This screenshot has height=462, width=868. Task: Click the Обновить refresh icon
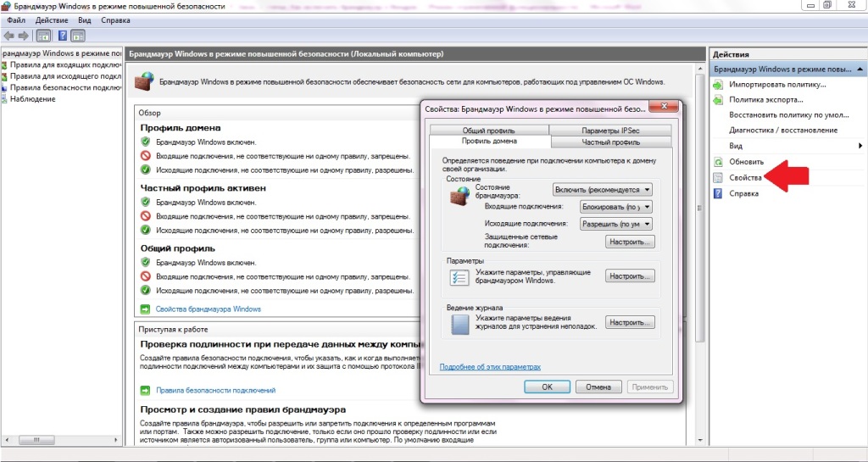tap(718, 162)
